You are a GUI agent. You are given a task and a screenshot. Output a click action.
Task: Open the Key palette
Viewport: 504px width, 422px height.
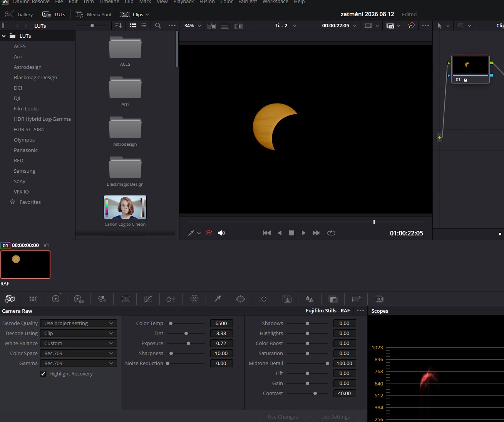[333, 299]
